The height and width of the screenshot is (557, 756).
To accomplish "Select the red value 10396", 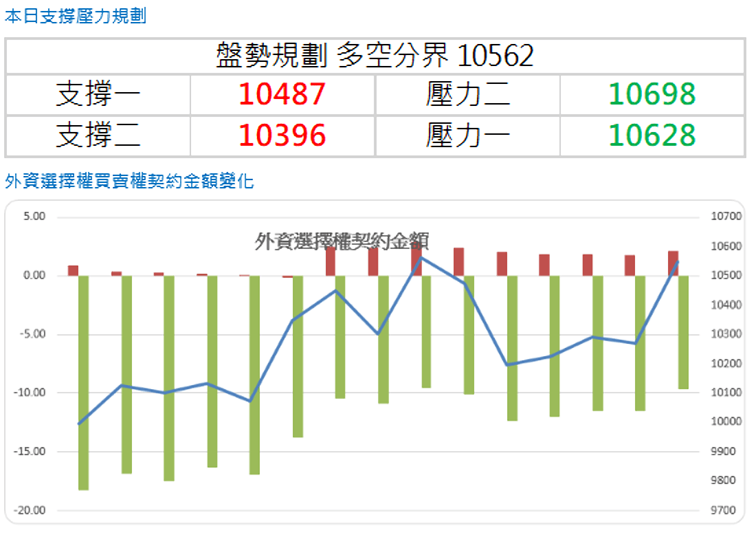I will [x=282, y=135].
